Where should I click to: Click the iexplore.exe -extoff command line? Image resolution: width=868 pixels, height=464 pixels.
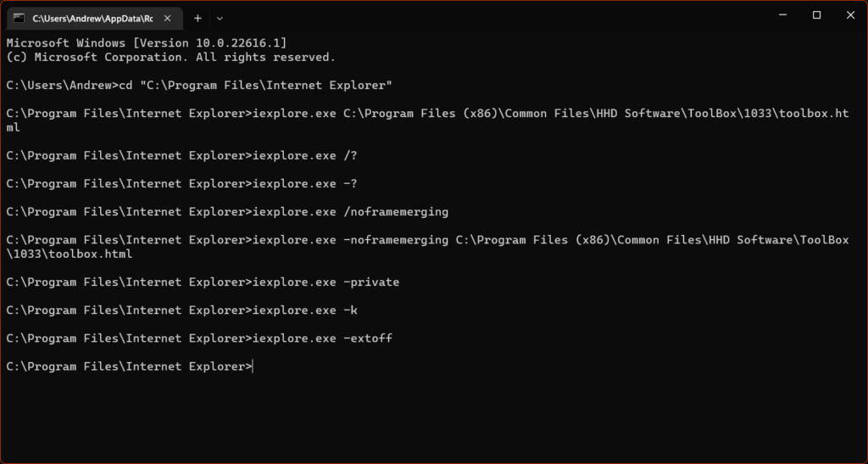199,338
